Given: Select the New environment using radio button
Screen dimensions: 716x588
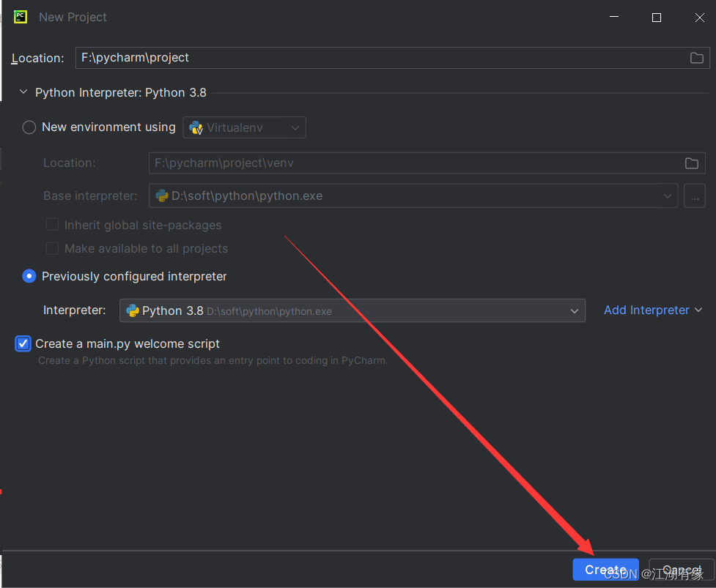Looking at the screenshot, I should coord(29,127).
